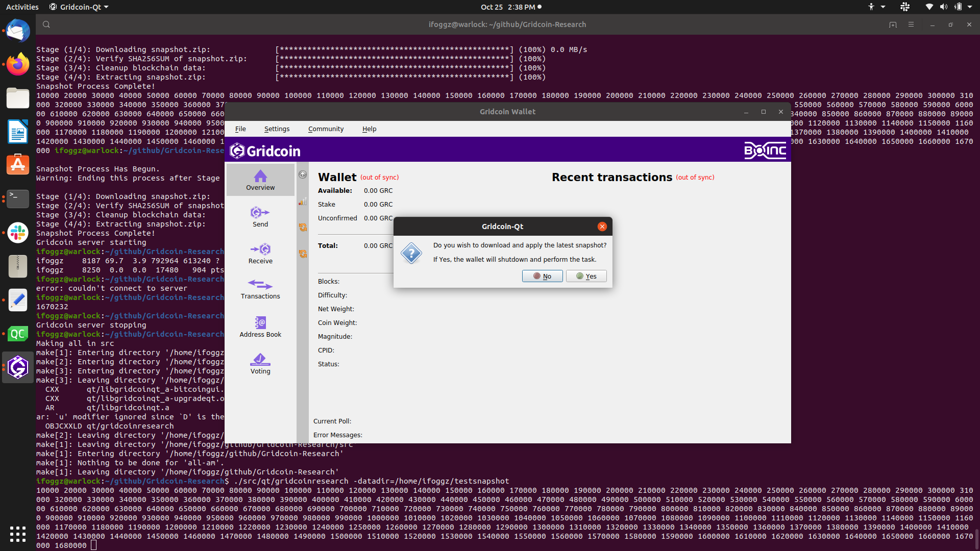Close the Gridcoin-Qt dialog

602,227
